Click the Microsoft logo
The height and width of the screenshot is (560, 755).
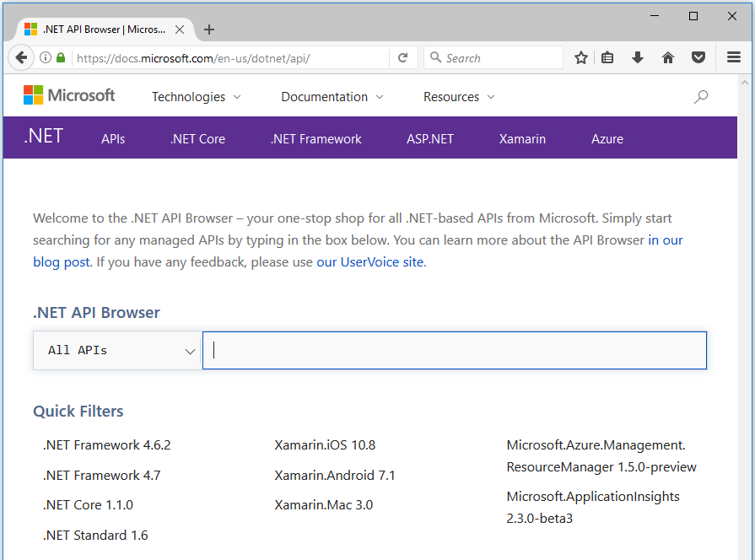coord(69,95)
